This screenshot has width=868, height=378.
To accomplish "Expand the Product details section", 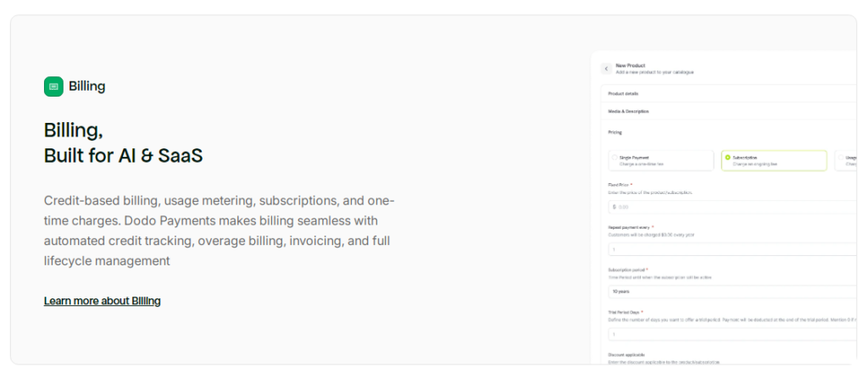I will tap(623, 93).
